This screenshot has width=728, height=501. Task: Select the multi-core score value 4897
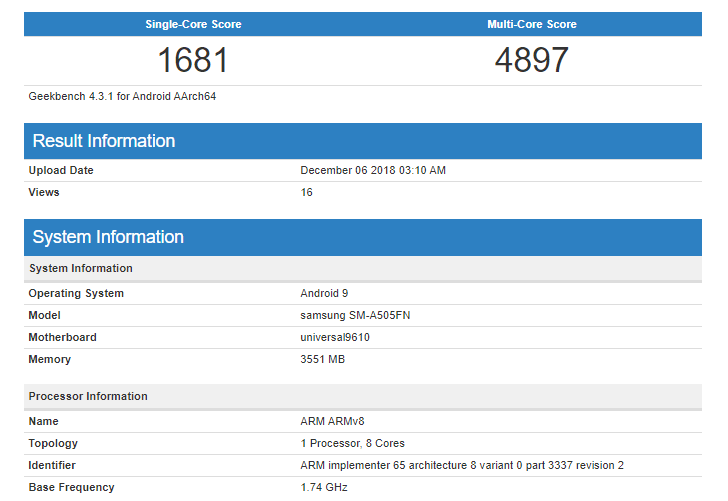pos(532,60)
